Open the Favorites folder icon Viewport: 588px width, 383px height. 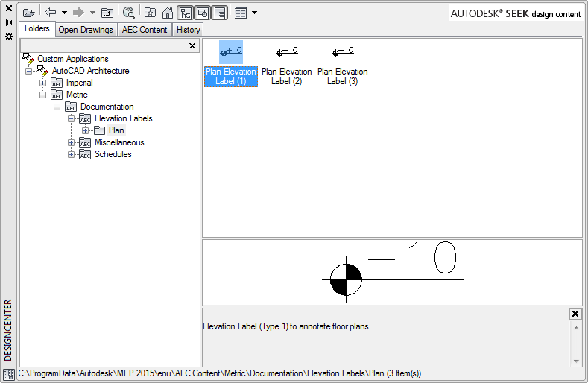pos(150,13)
